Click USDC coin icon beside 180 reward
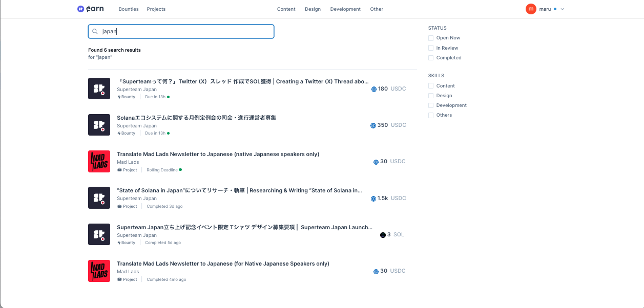This screenshot has width=644, height=308. (x=374, y=89)
